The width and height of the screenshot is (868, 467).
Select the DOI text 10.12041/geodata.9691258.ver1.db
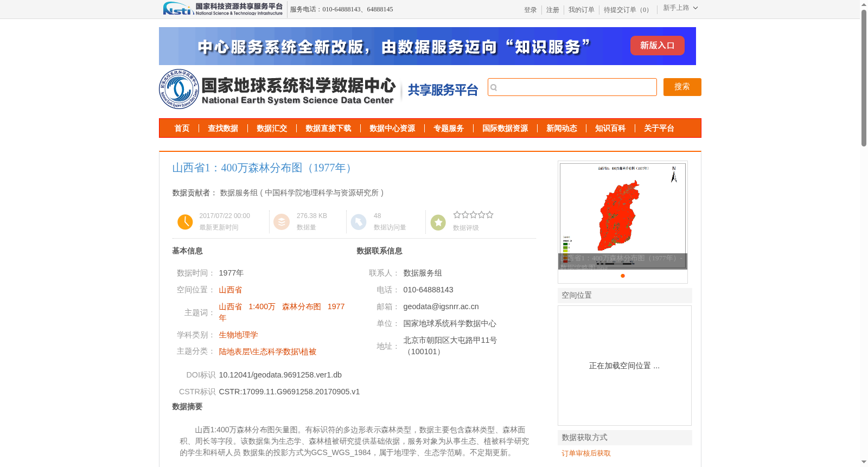280,375
